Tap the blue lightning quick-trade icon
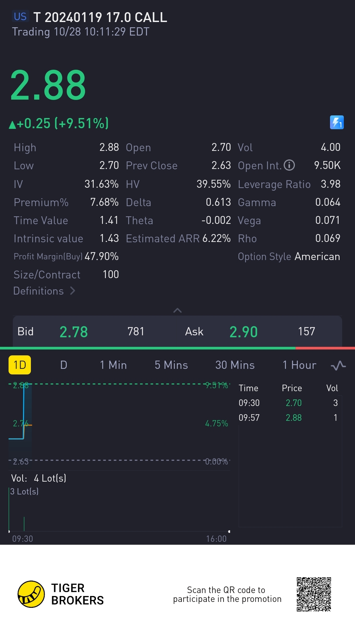 (337, 122)
